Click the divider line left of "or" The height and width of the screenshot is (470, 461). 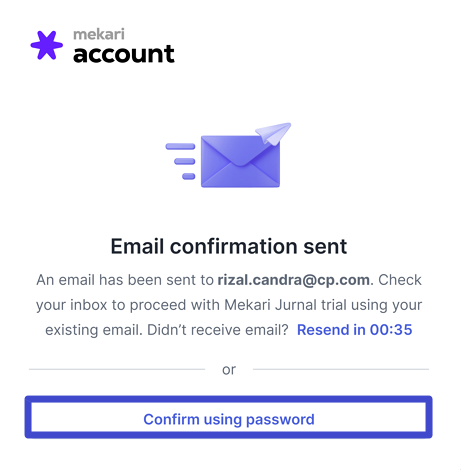[x=117, y=369]
